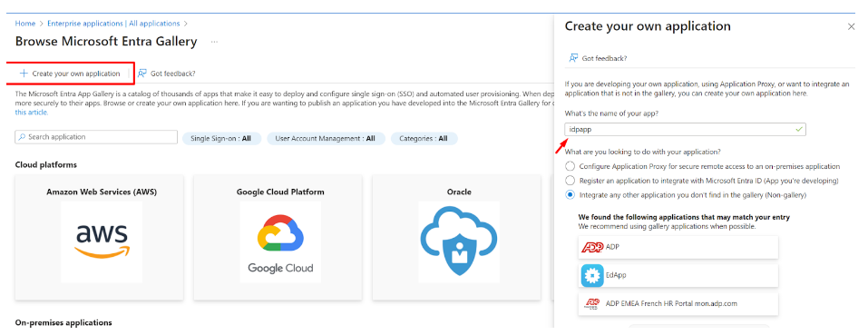Click the app name input field

pos(686,129)
